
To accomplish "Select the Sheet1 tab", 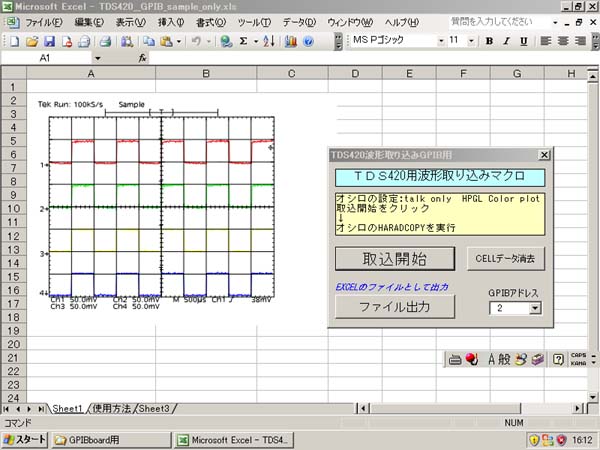I will [67, 409].
